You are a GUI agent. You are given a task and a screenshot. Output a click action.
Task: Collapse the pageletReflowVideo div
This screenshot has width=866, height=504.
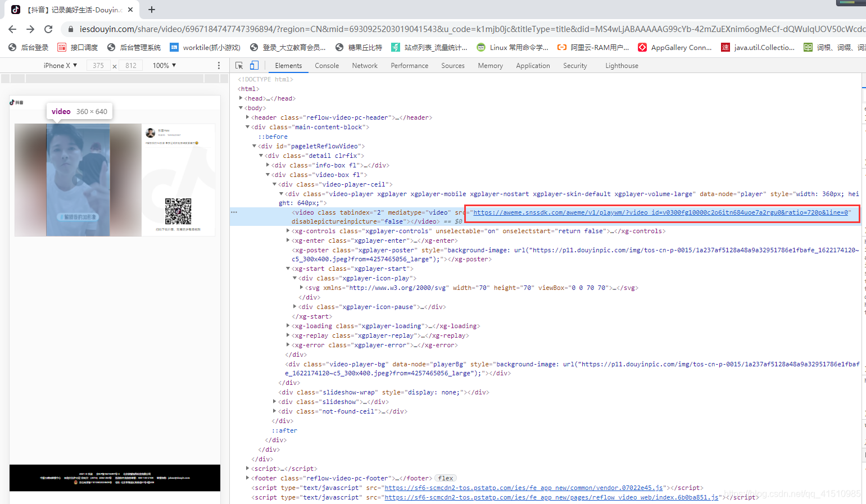(255, 146)
